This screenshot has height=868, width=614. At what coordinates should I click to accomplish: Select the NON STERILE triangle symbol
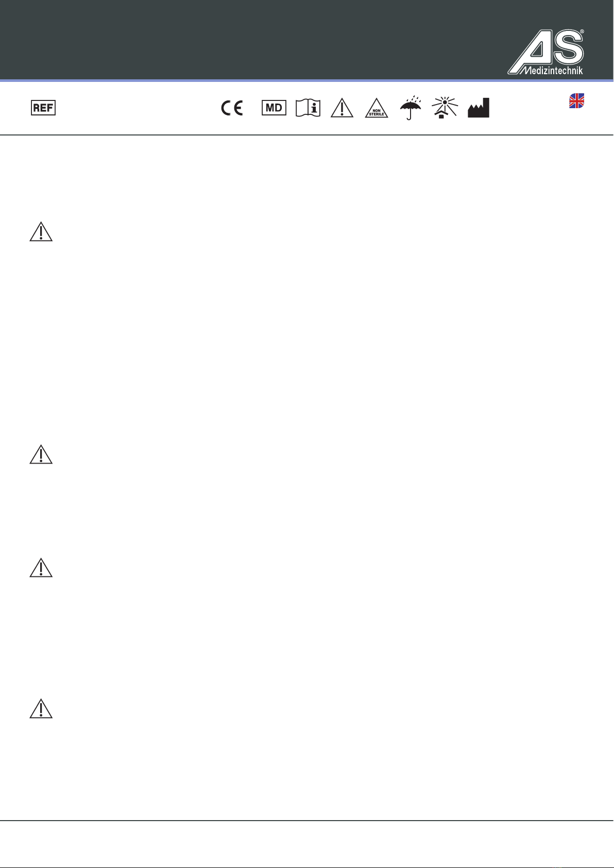[377, 108]
